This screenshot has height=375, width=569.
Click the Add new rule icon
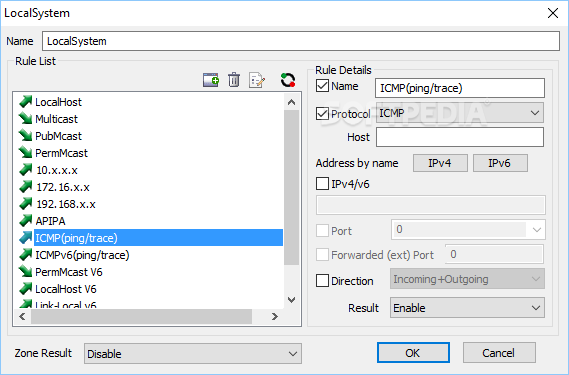[x=211, y=80]
